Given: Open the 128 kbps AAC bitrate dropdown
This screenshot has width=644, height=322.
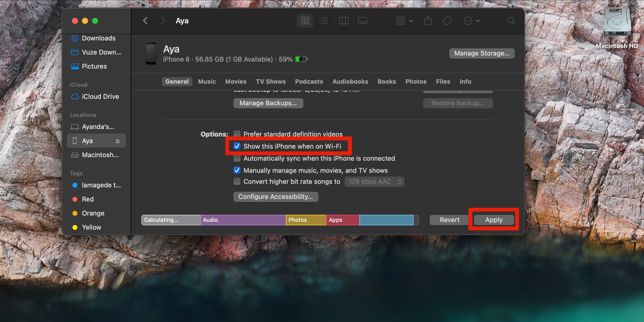Looking at the screenshot, I should point(375,182).
